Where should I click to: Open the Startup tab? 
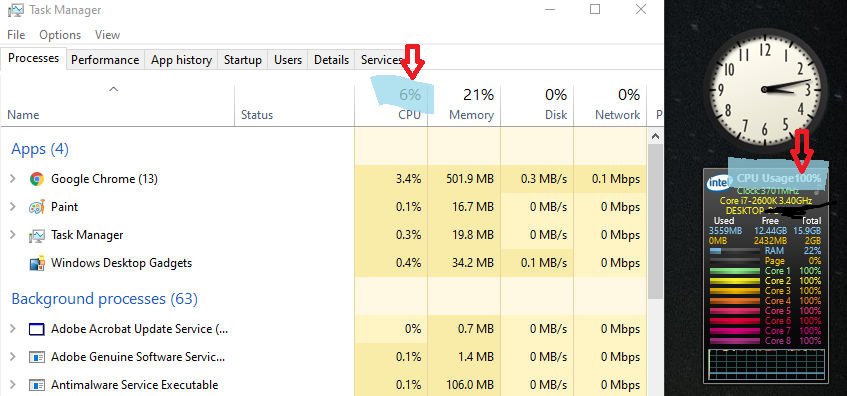tap(243, 59)
